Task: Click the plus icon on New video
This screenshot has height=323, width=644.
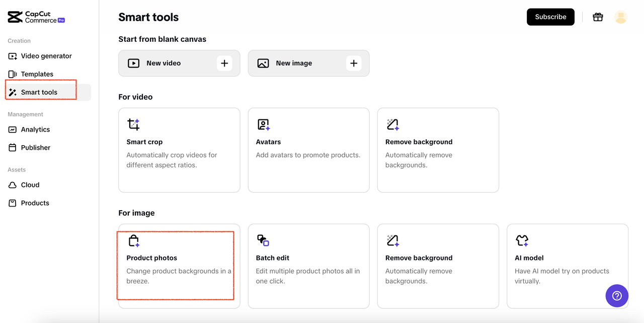Action: (x=224, y=63)
